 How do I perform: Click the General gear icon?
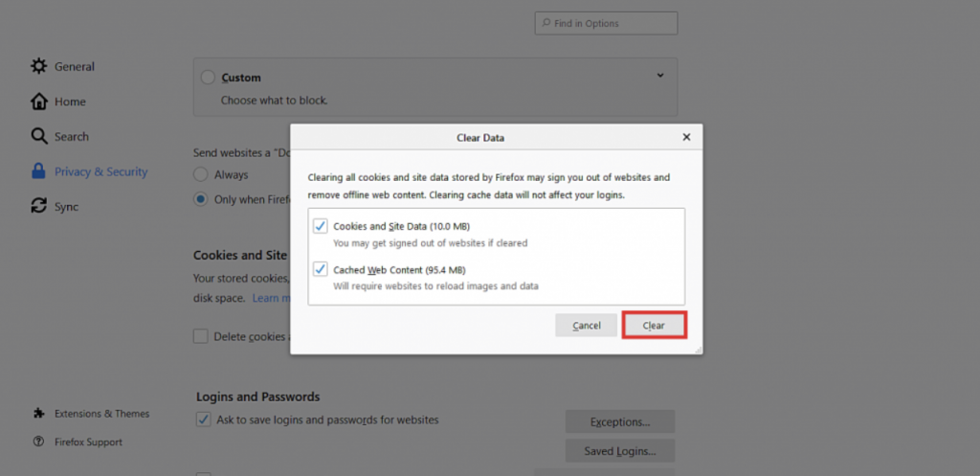(x=38, y=66)
